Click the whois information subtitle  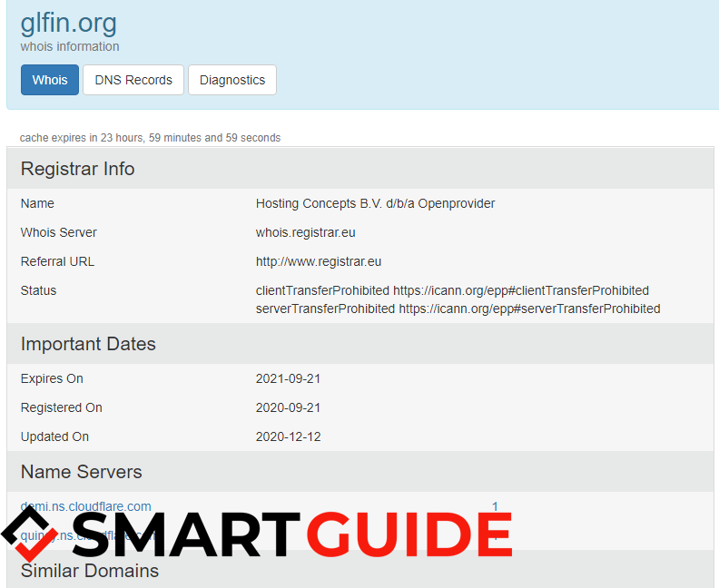tap(70, 46)
